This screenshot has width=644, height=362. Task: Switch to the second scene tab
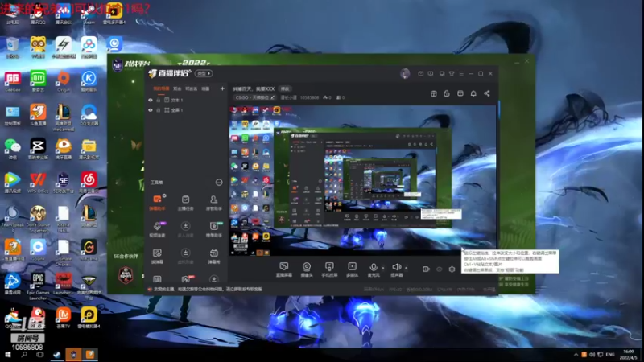point(177,88)
